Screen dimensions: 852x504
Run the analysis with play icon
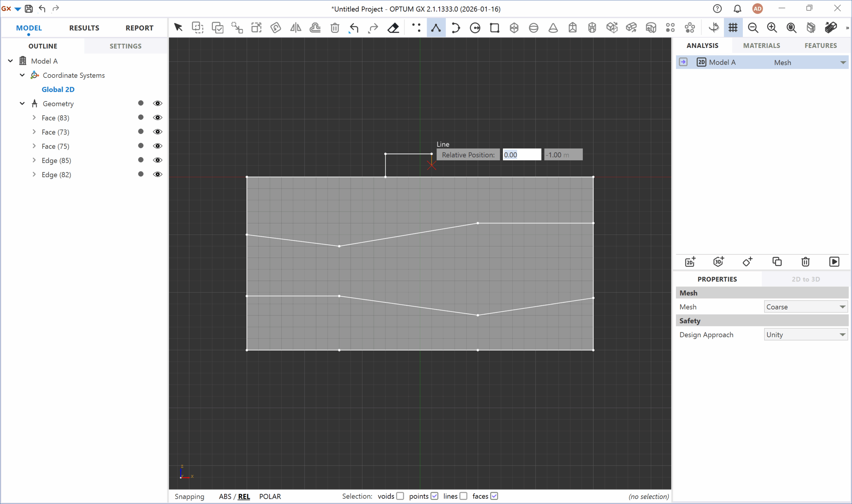click(834, 262)
